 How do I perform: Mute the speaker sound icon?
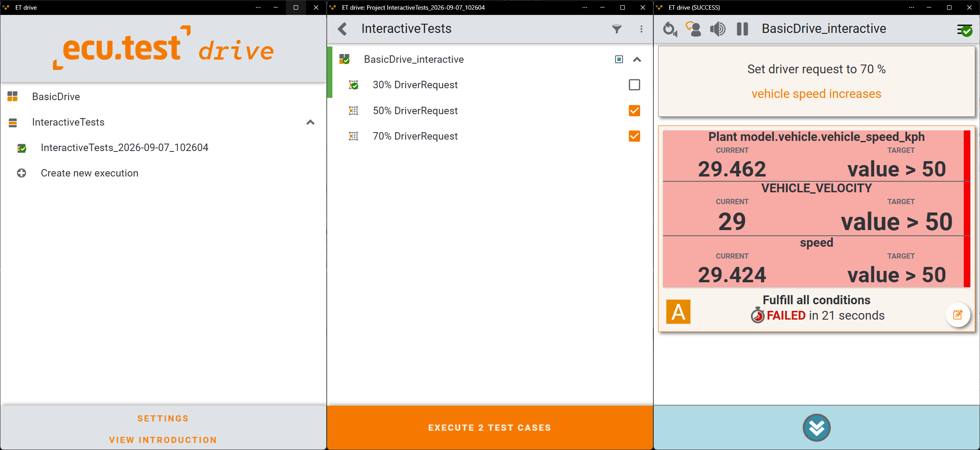point(717,29)
